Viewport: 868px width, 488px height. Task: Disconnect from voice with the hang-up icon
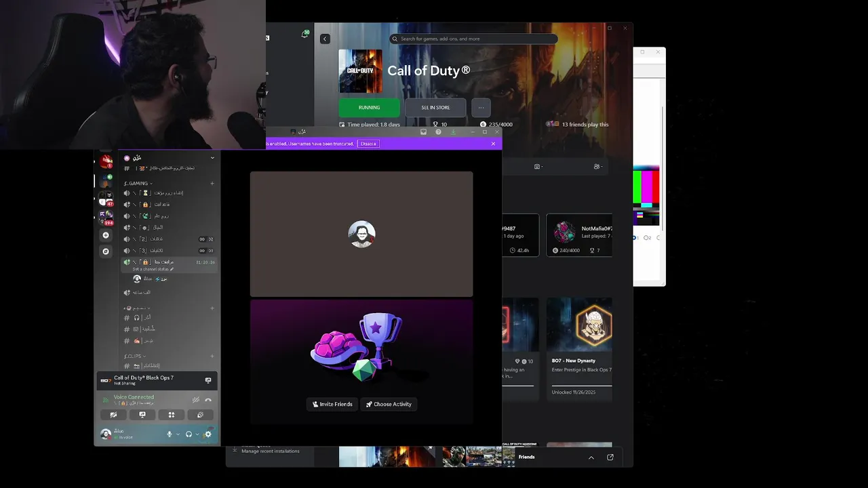click(x=208, y=400)
